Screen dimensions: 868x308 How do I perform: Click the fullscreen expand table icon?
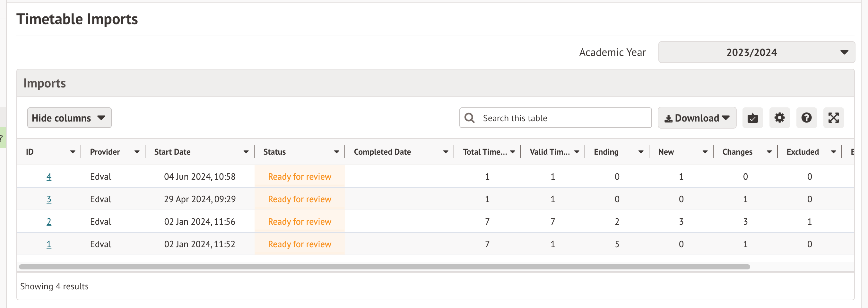[x=833, y=118]
